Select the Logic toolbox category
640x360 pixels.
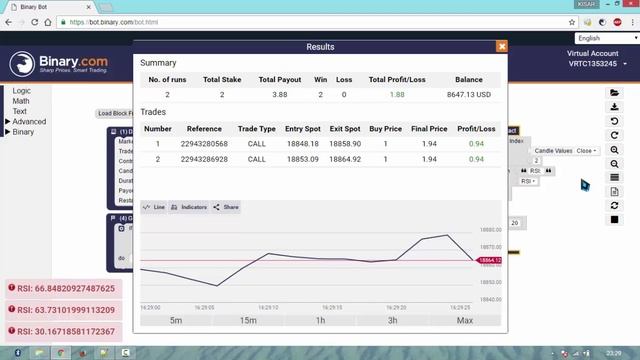[21, 91]
